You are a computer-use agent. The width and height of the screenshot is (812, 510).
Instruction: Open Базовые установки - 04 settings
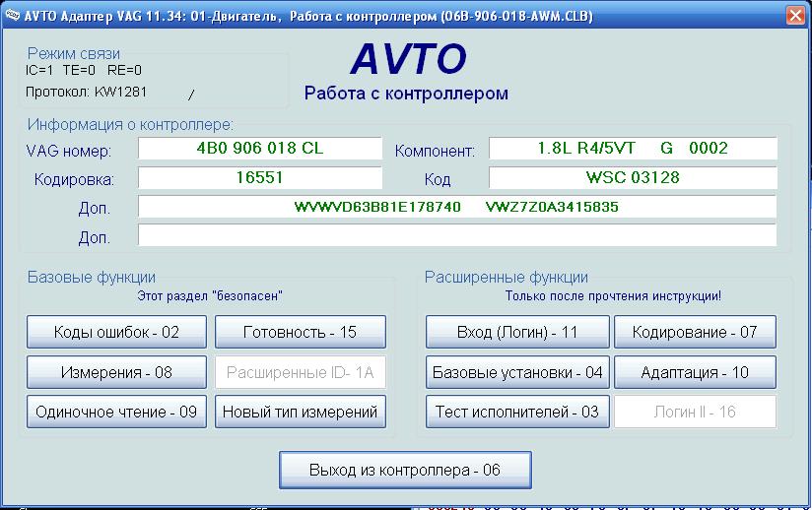point(517,372)
